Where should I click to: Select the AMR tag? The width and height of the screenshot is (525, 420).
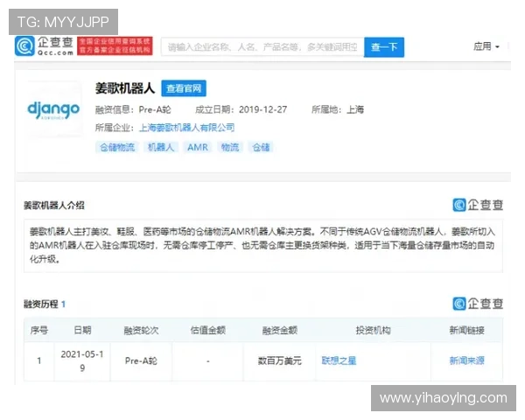(198, 147)
